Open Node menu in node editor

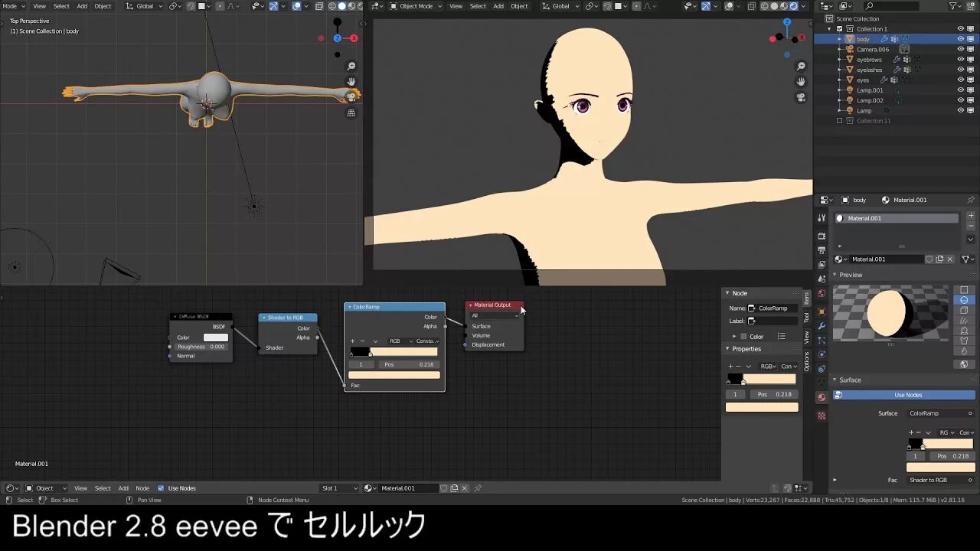[x=142, y=488]
